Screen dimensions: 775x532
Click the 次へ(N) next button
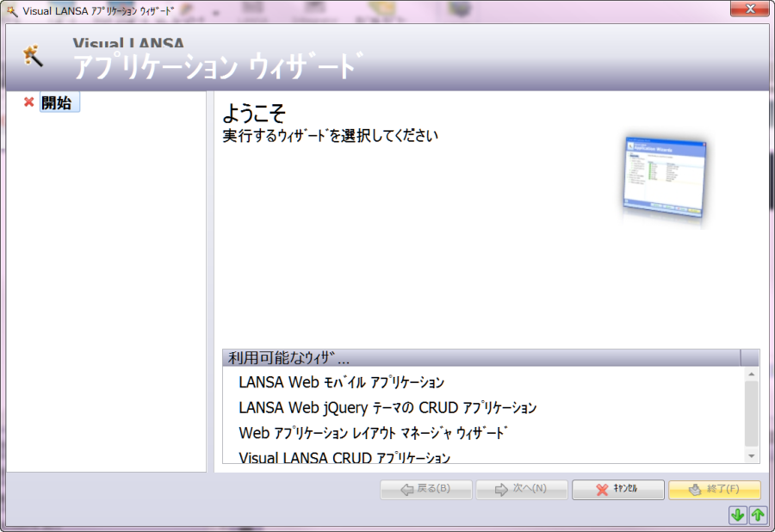pyautogui.click(x=522, y=489)
